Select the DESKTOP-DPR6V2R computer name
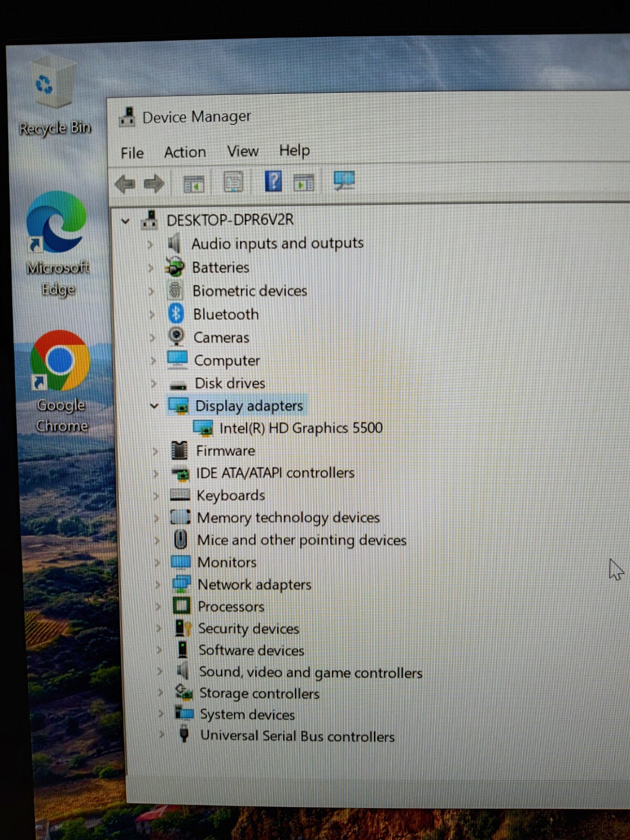 [x=230, y=220]
